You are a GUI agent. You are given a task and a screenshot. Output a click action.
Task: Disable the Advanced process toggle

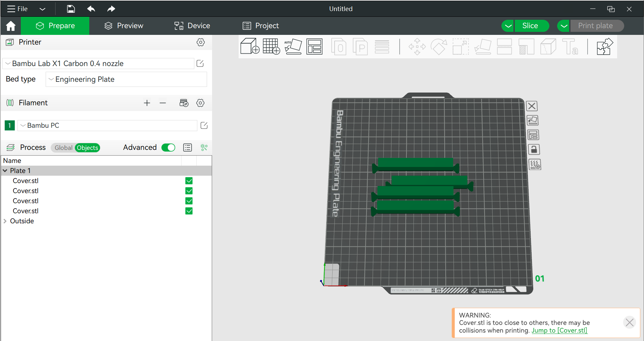pyautogui.click(x=168, y=148)
